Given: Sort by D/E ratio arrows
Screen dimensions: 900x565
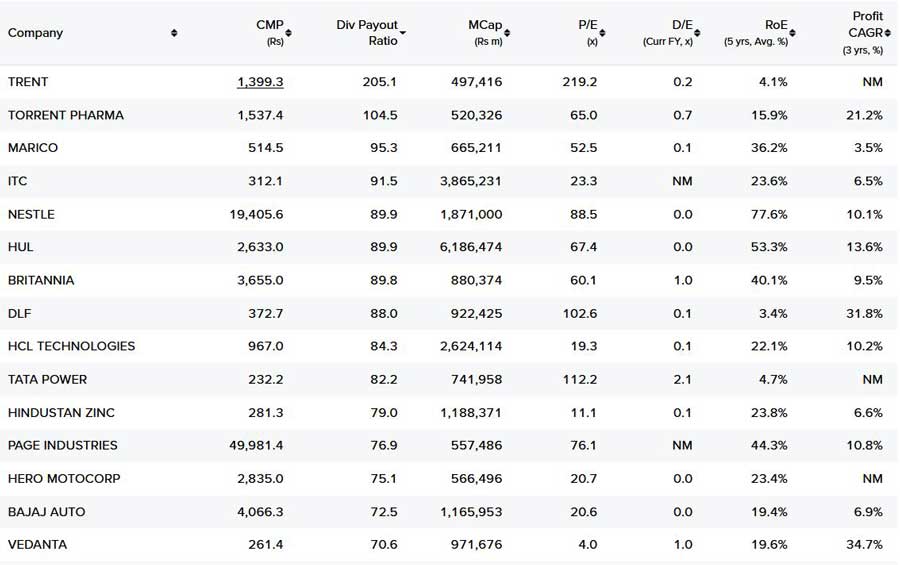Looking at the screenshot, I should tap(697, 33).
